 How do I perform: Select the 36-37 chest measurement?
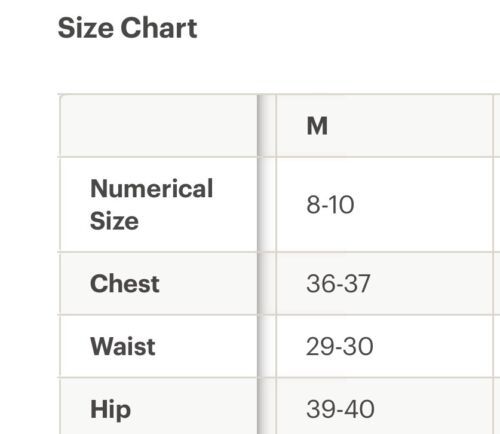(338, 284)
